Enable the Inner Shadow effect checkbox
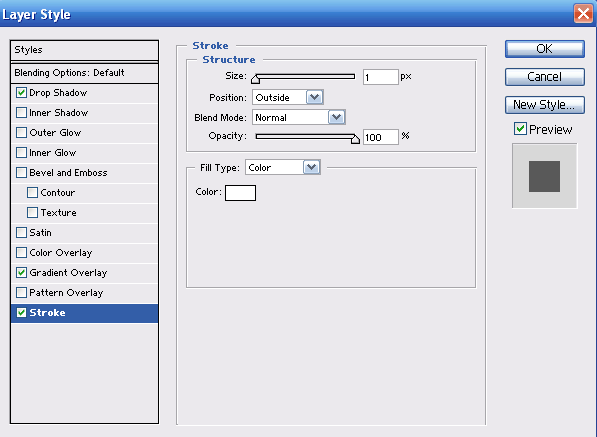Image resolution: width=597 pixels, height=437 pixels. pos(21,113)
